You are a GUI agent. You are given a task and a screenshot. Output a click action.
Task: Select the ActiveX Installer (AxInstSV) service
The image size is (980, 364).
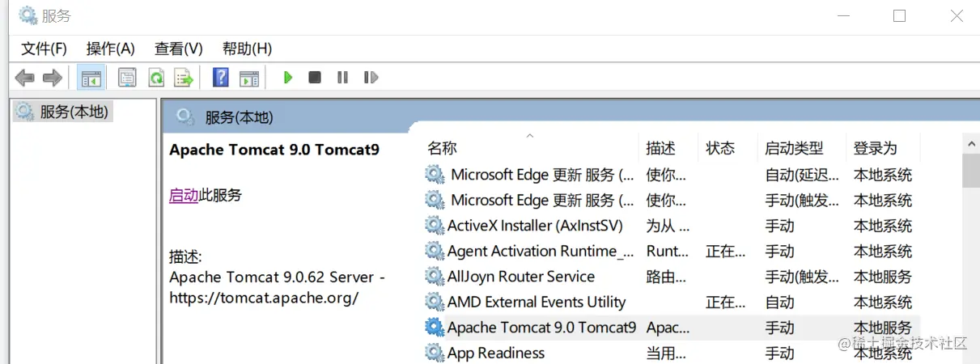535,226
